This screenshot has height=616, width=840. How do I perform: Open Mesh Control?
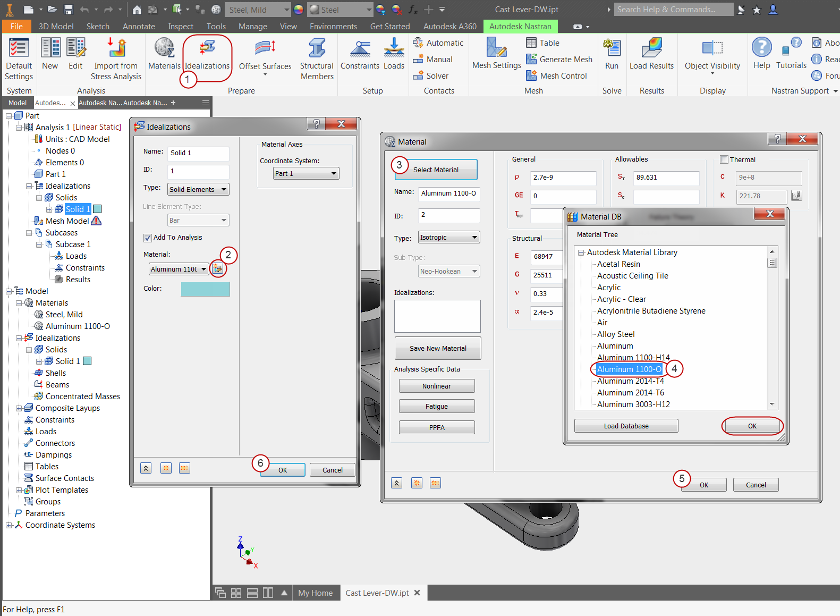click(x=556, y=76)
